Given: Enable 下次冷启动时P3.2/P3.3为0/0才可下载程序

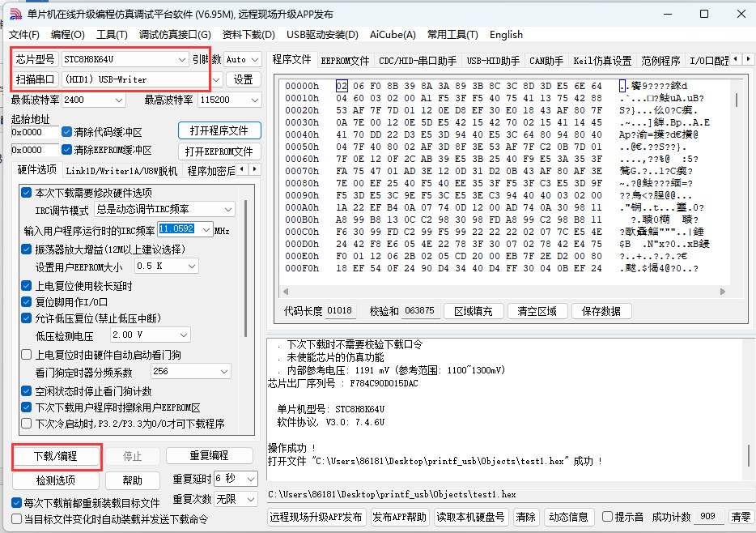Looking at the screenshot, I should 27,424.
